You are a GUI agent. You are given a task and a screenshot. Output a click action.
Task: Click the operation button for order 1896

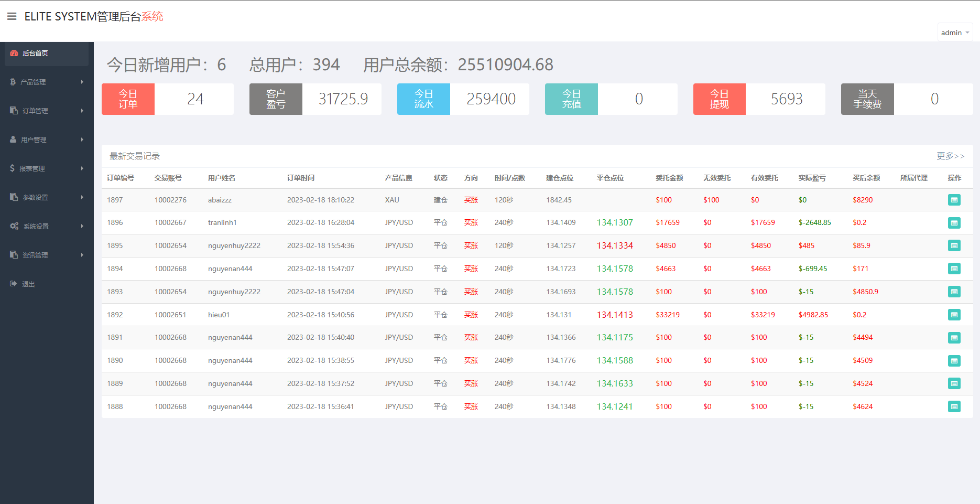(954, 222)
